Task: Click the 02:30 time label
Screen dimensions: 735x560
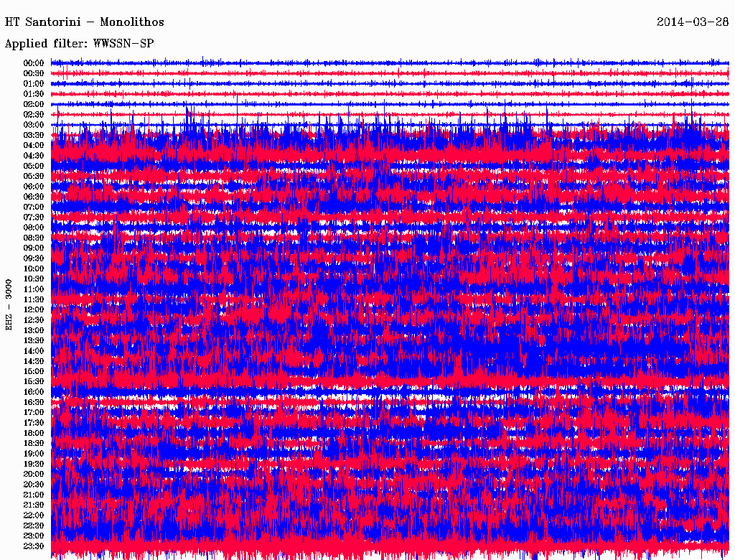Action: pos(34,115)
